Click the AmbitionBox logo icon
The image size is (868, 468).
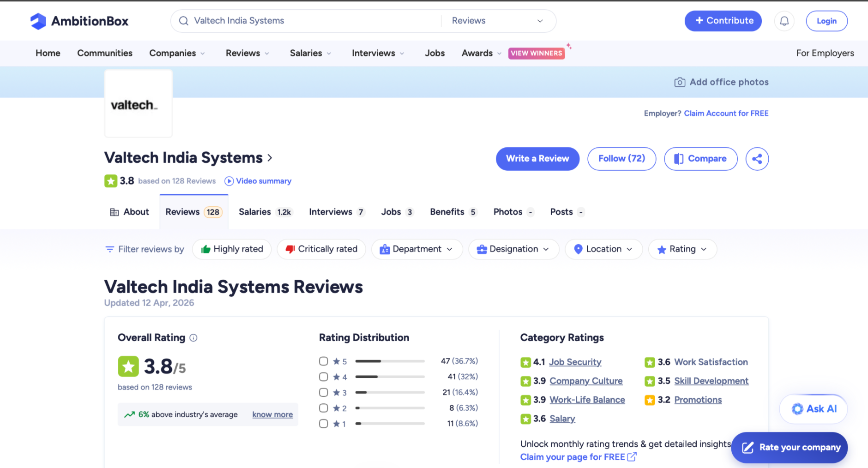tap(38, 21)
